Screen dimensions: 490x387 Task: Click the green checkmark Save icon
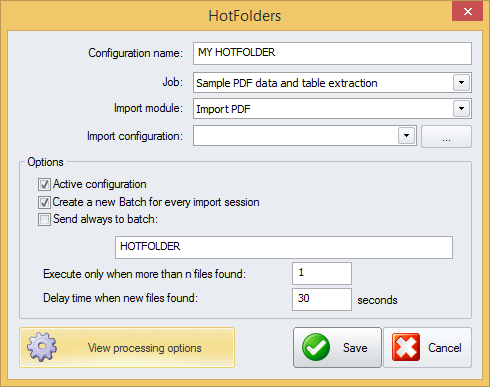tap(316, 347)
